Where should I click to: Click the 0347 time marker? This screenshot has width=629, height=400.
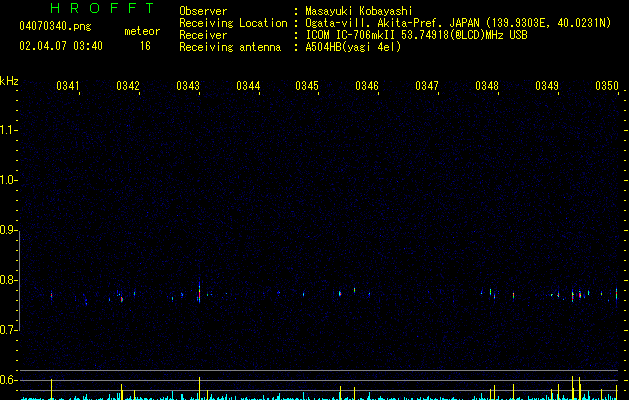pyautogui.click(x=427, y=85)
